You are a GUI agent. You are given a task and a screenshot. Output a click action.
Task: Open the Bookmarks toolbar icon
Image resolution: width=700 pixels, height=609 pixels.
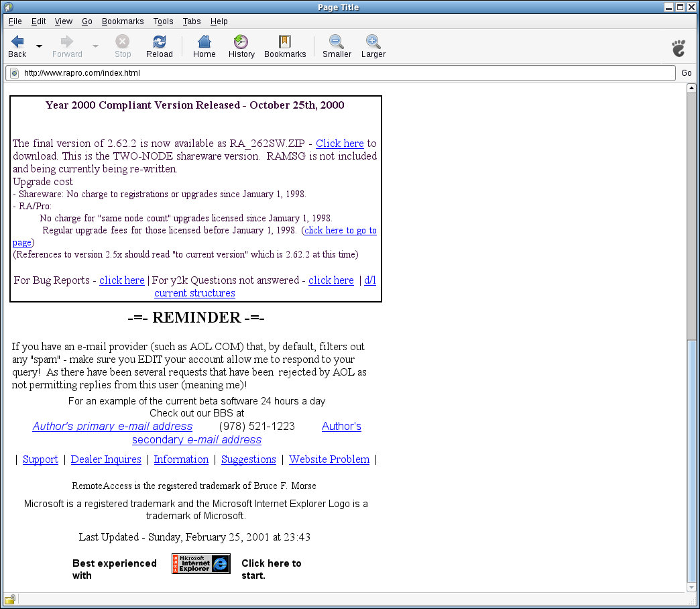[285, 42]
